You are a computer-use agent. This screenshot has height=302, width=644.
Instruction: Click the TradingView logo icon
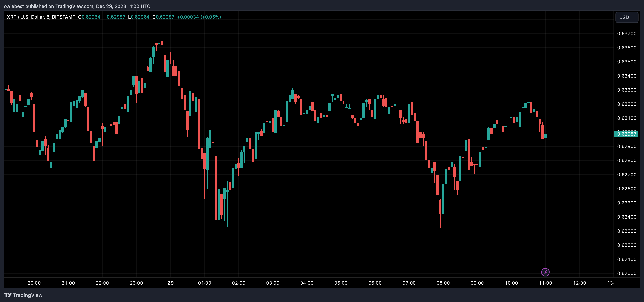coord(8,295)
